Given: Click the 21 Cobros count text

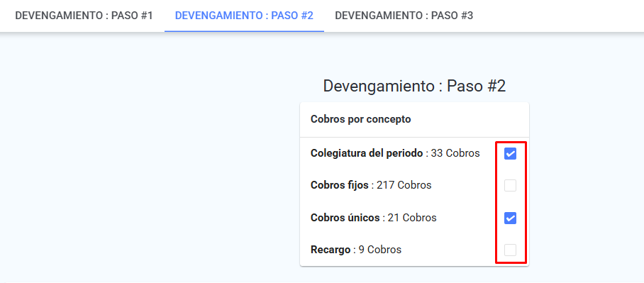Looking at the screenshot, I should [x=412, y=218].
